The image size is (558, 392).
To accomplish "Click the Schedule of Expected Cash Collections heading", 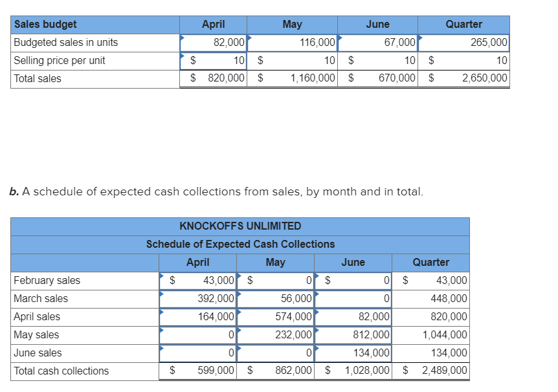I will pyautogui.click(x=240, y=245).
